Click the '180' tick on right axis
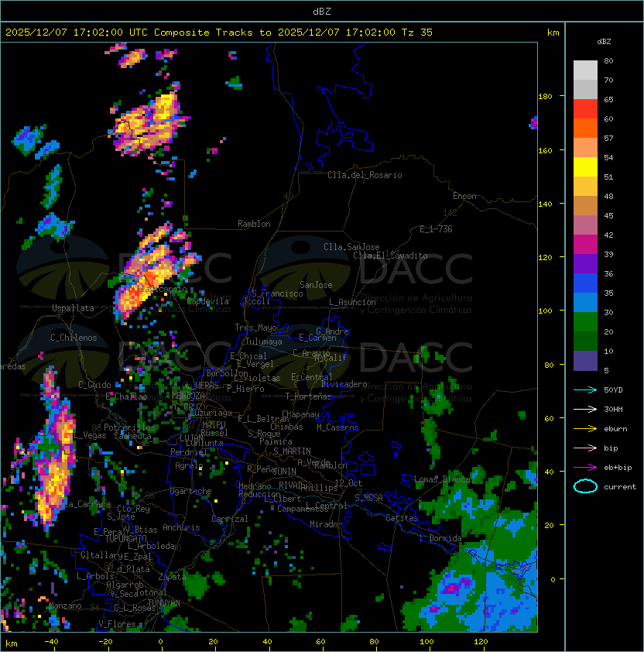Screen dimensions: 644x652 tap(545, 97)
